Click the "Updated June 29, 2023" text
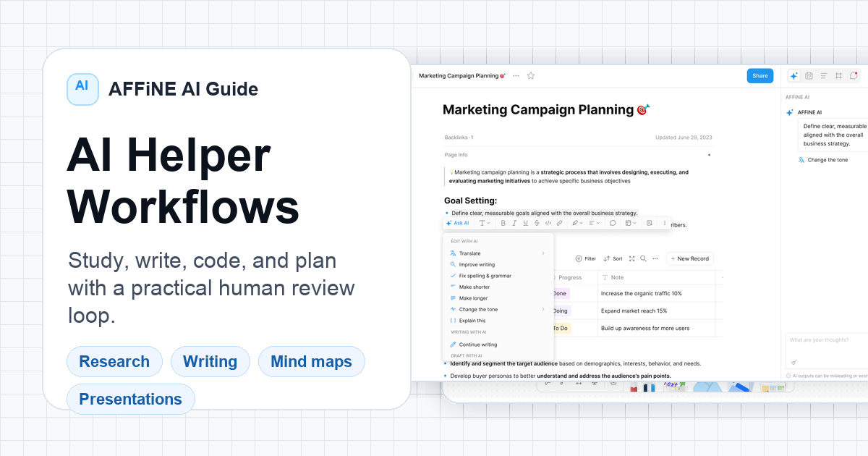The width and height of the screenshot is (868, 456). [x=684, y=138]
